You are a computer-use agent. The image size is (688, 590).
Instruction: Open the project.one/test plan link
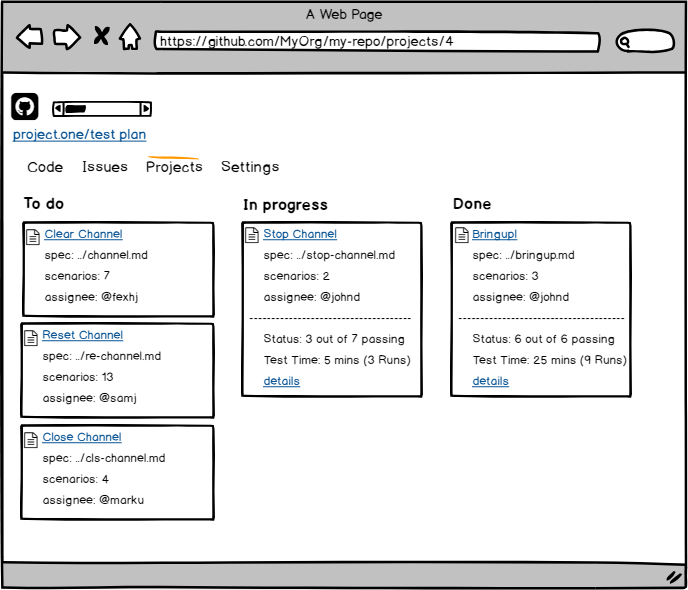[x=79, y=135]
